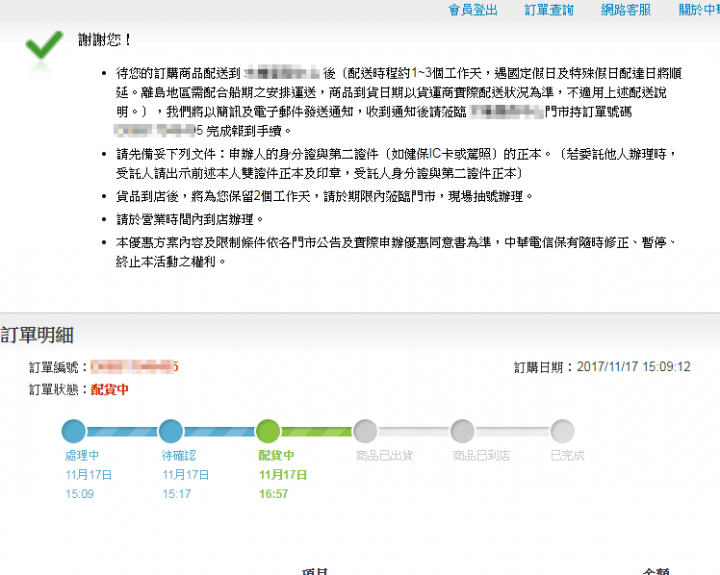This screenshot has width=720, height=575.
Task: Click the 待確認 step label
Action: click(179, 455)
